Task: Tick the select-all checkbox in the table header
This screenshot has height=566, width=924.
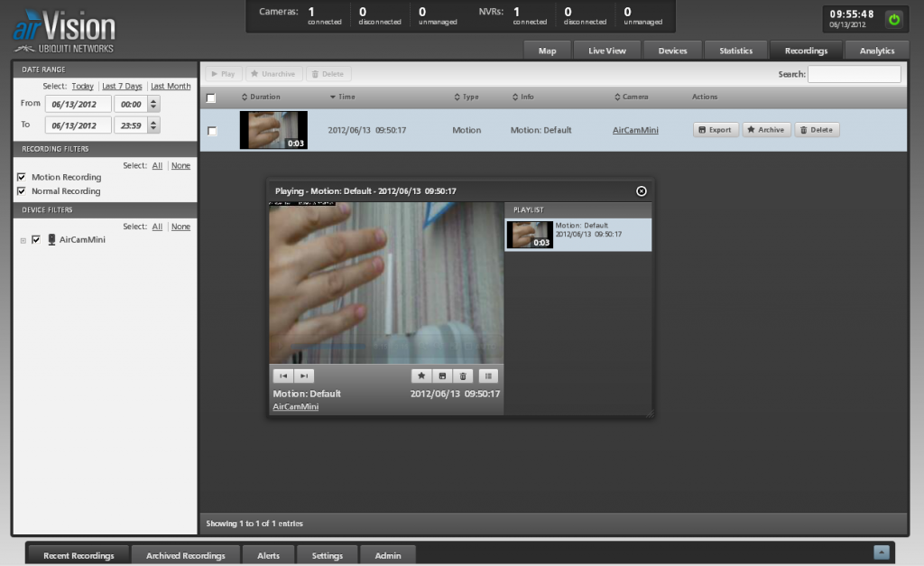Action: click(211, 97)
